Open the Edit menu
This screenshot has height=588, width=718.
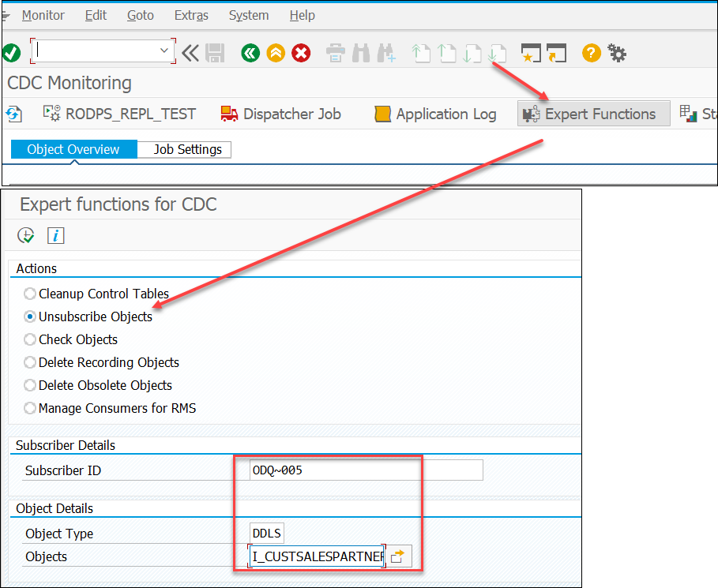[x=96, y=15]
